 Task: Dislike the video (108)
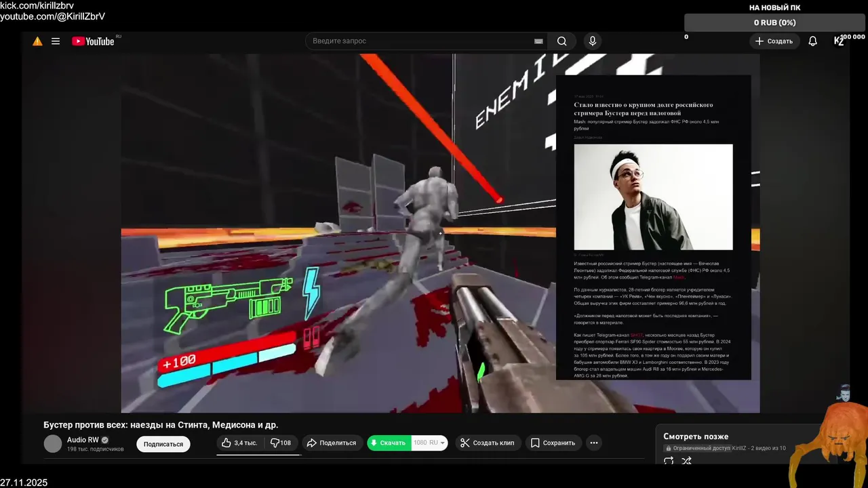coord(281,443)
